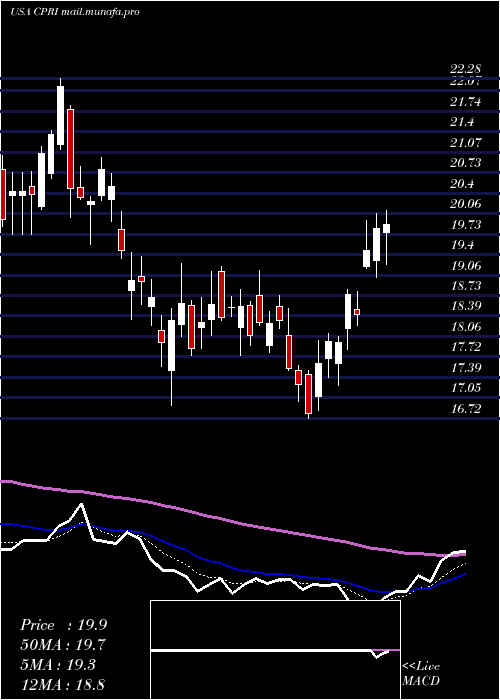Viewport: 500px width, 700px height.
Task: Click the 17.72 price axis label
Action: point(466,347)
